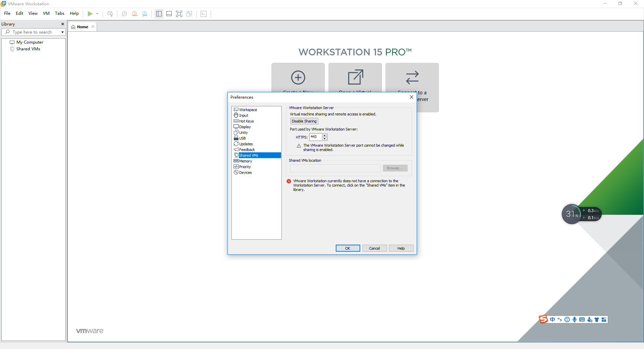Image resolution: width=644 pixels, height=349 pixels.
Task: Click Cancel in Preferences dialog
Action: click(375, 248)
